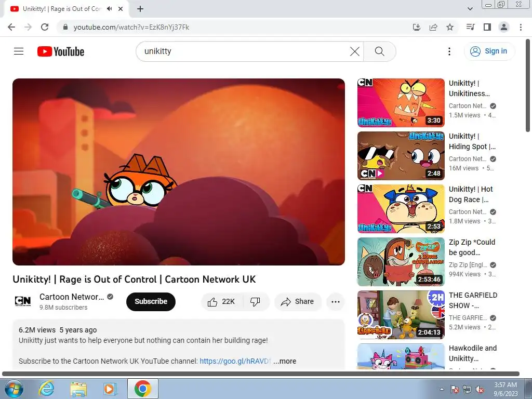Dislike the video with thumbs down
532x399 pixels.
[255, 302]
